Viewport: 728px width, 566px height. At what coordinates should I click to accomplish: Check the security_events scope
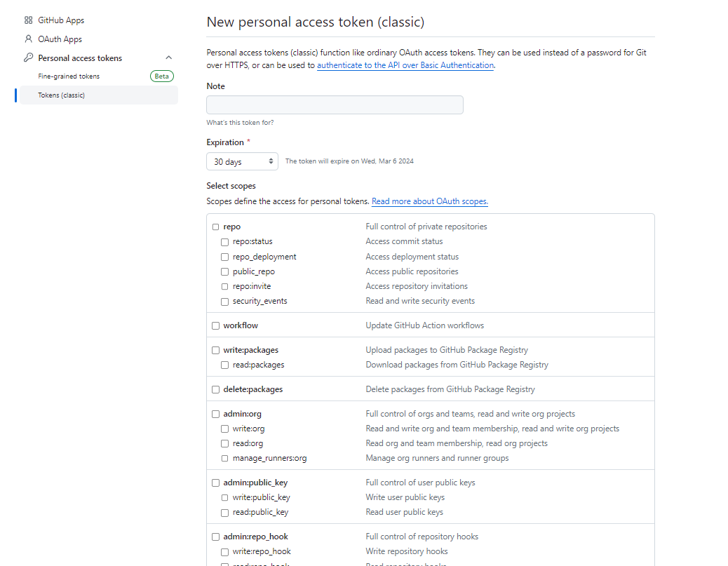coord(225,302)
